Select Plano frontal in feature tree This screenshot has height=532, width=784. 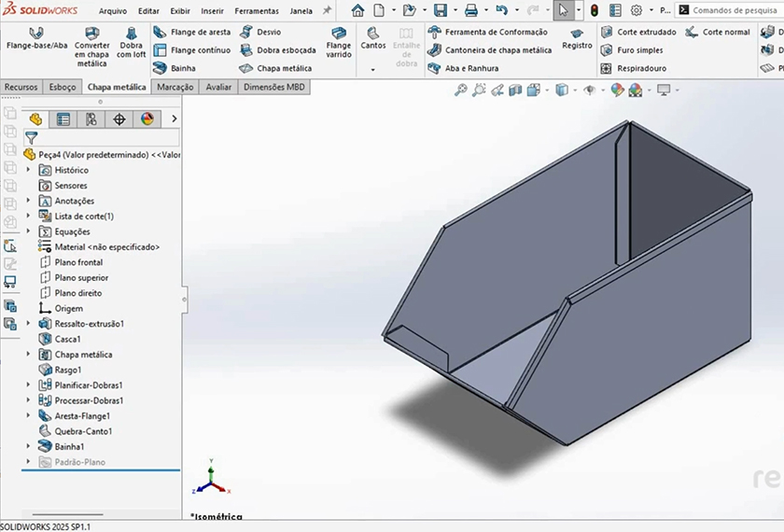tap(78, 262)
